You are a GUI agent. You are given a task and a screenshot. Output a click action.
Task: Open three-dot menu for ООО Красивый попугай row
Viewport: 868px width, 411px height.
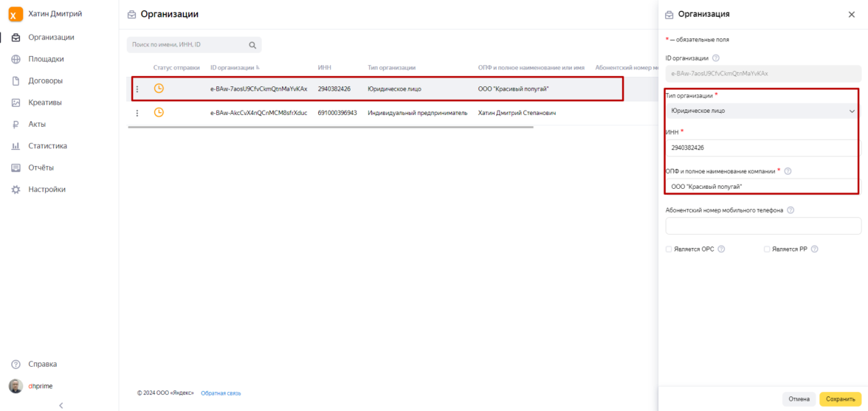point(137,89)
